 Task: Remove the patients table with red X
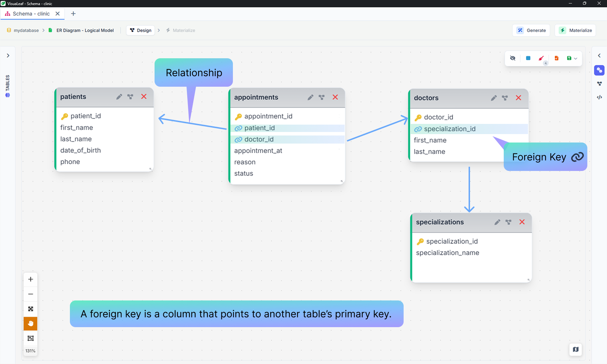click(144, 97)
